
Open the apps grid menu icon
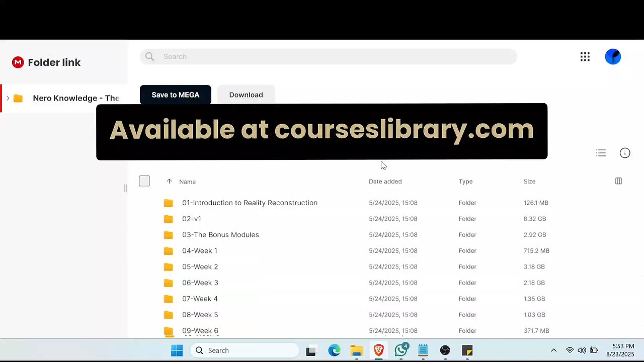click(585, 57)
